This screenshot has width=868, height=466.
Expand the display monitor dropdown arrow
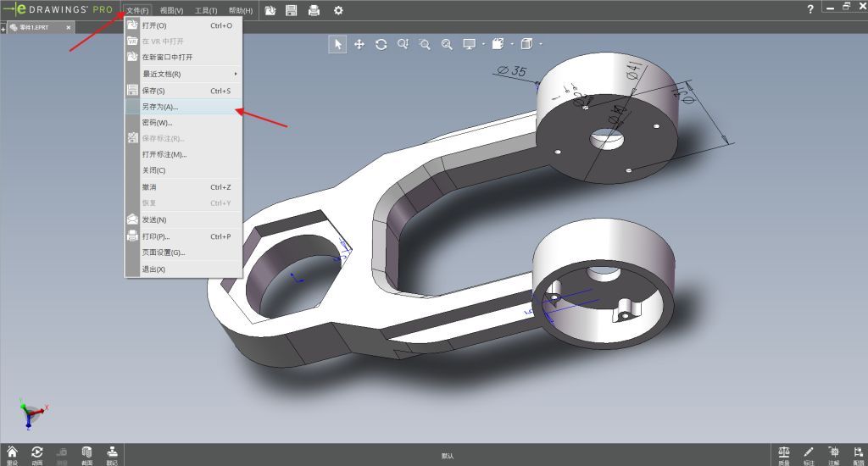pos(483,44)
